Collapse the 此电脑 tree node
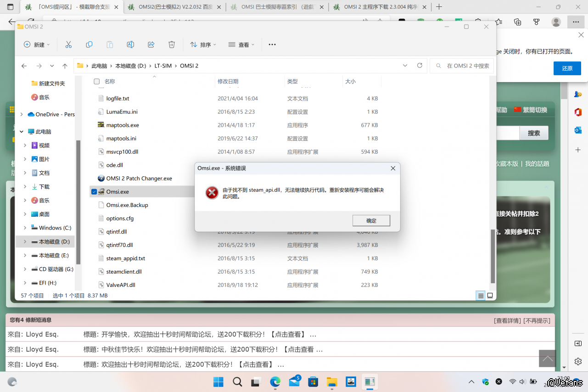Screen dimensions: 588x392 tap(22, 132)
